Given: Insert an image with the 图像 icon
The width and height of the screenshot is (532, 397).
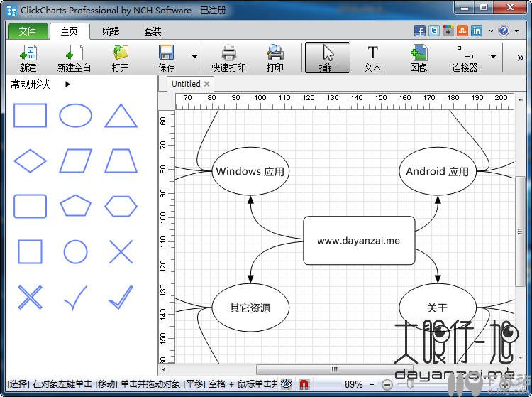Looking at the screenshot, I should [x=419, y=58].
